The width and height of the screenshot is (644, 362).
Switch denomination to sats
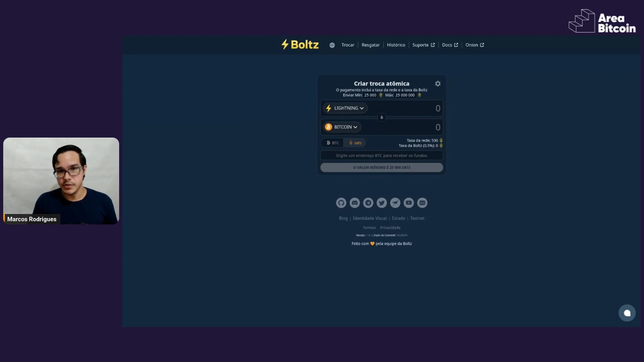click(355, 143)
